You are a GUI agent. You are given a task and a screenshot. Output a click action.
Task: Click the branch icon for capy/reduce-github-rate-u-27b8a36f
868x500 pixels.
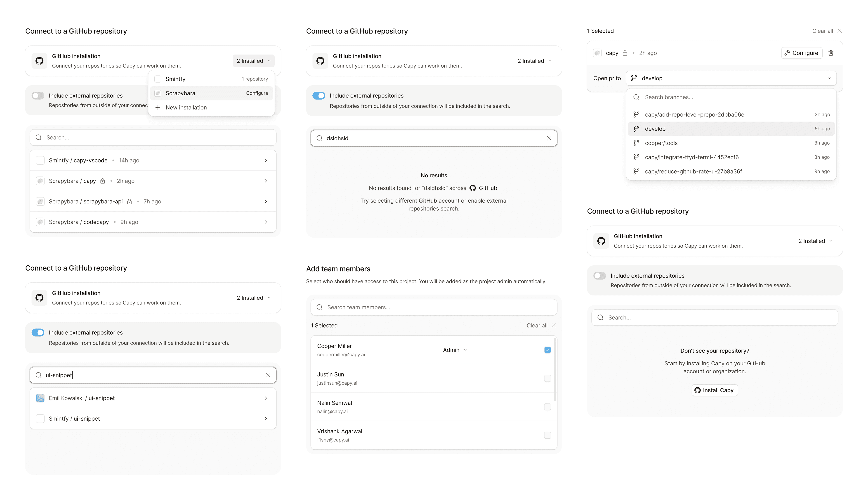(636, 171)
